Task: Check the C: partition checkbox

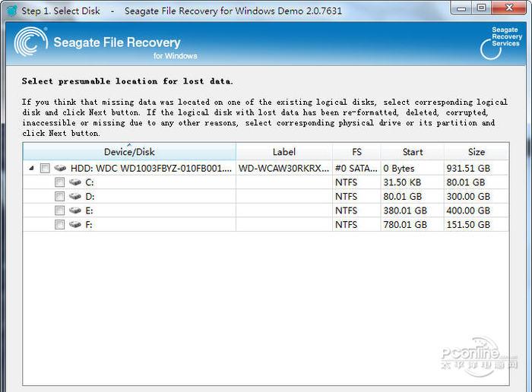Action: [x=59, y=182]
